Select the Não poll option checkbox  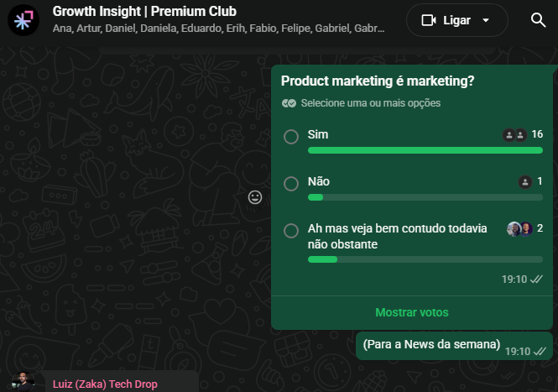point(291,183)
